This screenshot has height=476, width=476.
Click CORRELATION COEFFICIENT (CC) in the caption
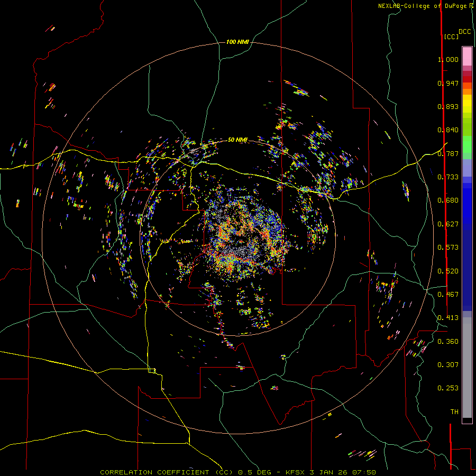(x=167, y=472)
